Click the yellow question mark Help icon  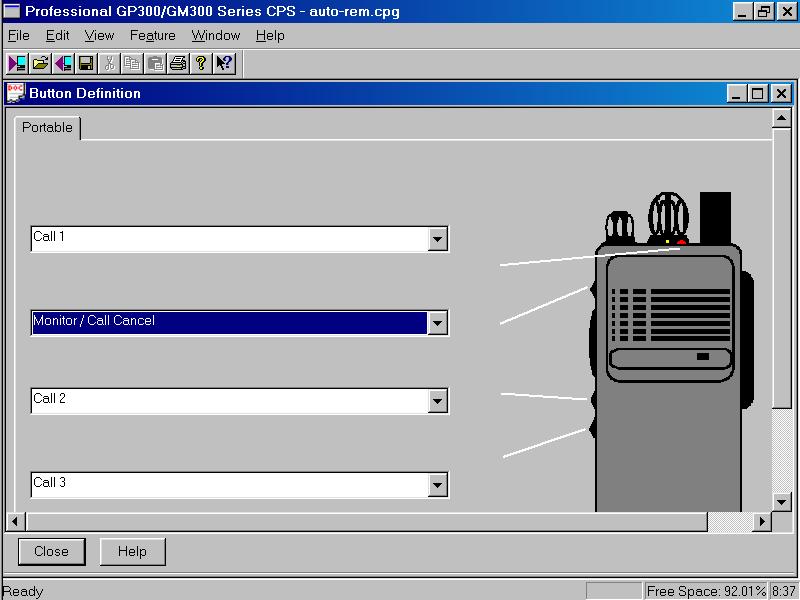point(201,64)
